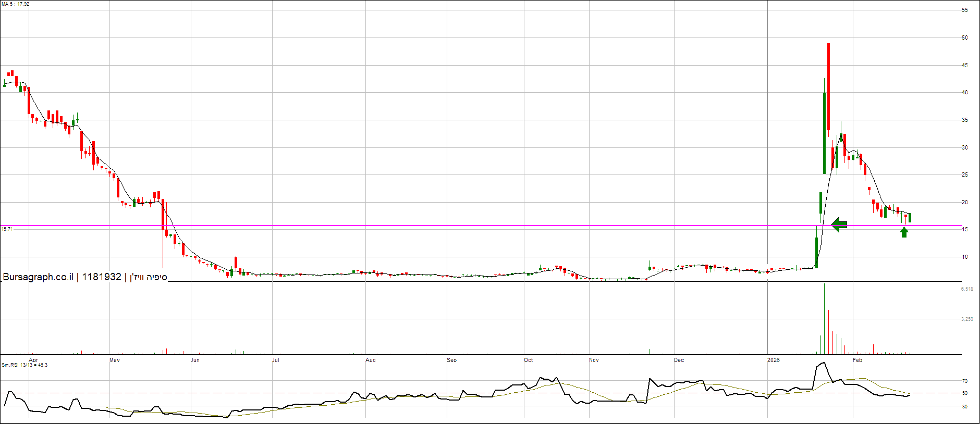
Task: Click the highest volume spike bar
Action: point(824,319)
